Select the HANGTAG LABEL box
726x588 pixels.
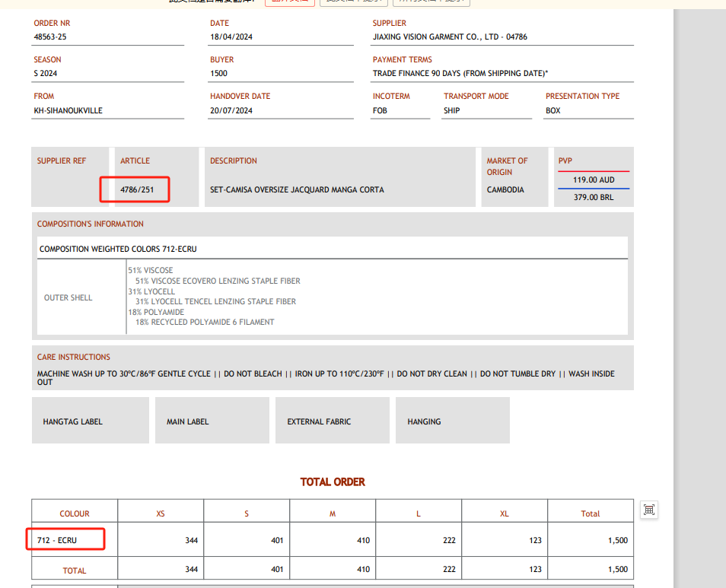(90, 421)
